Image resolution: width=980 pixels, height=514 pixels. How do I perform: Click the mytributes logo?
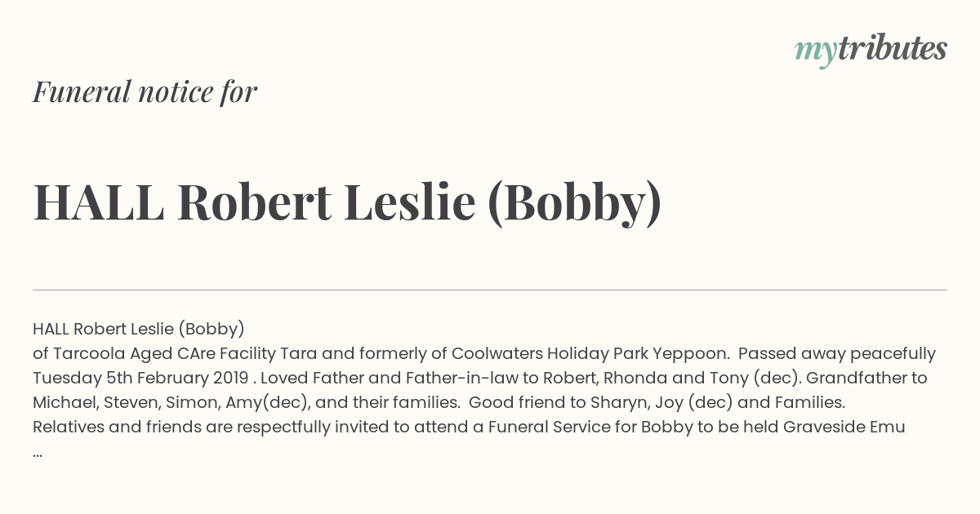(x=871, y=50)
